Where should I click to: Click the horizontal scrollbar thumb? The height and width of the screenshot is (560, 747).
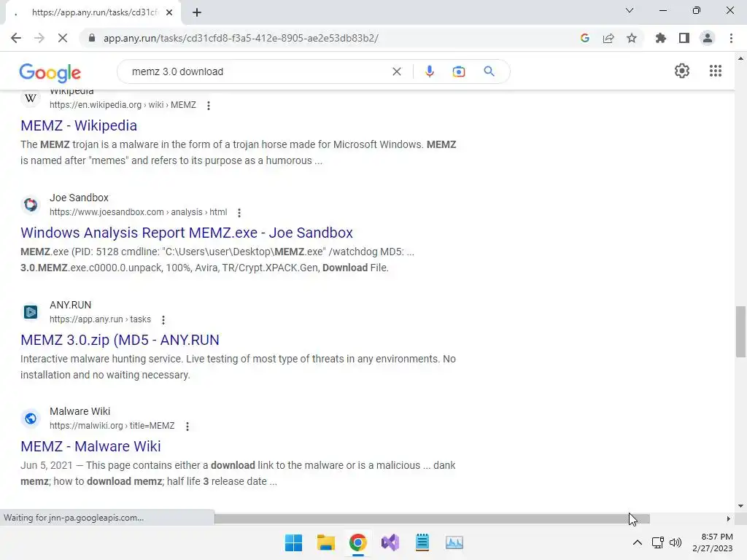[x=432, y=518]
